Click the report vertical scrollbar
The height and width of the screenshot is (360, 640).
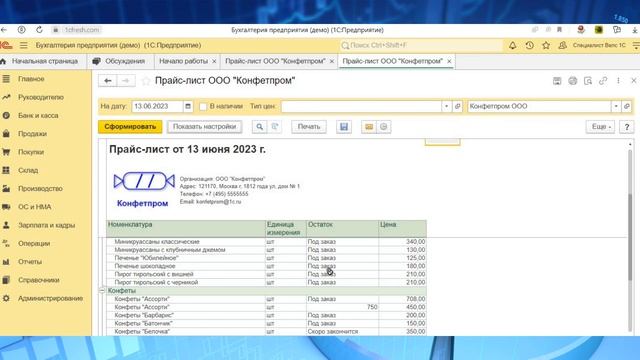coord(630,237)
